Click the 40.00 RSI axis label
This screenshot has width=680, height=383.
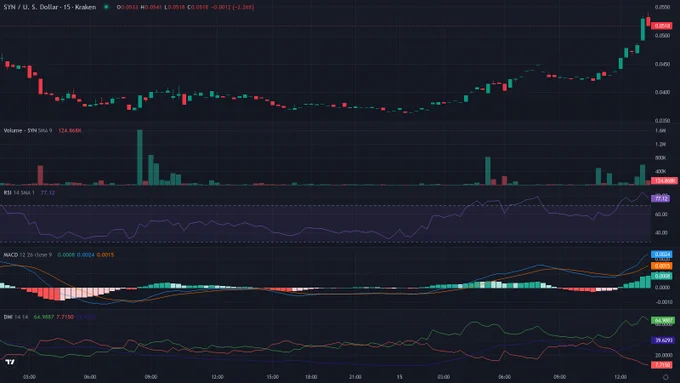pyautogui.click(x=661, y=233)
